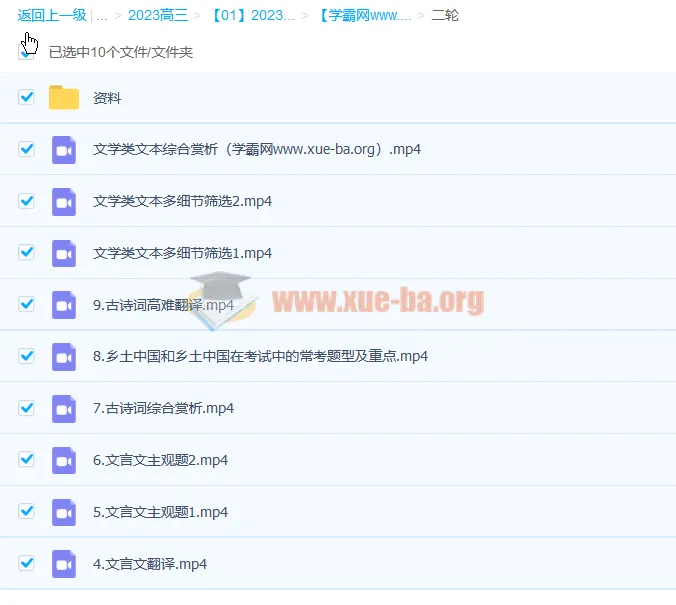
Task: Click video icon for 8.乡土中国 file
Action: click(64, 357)
